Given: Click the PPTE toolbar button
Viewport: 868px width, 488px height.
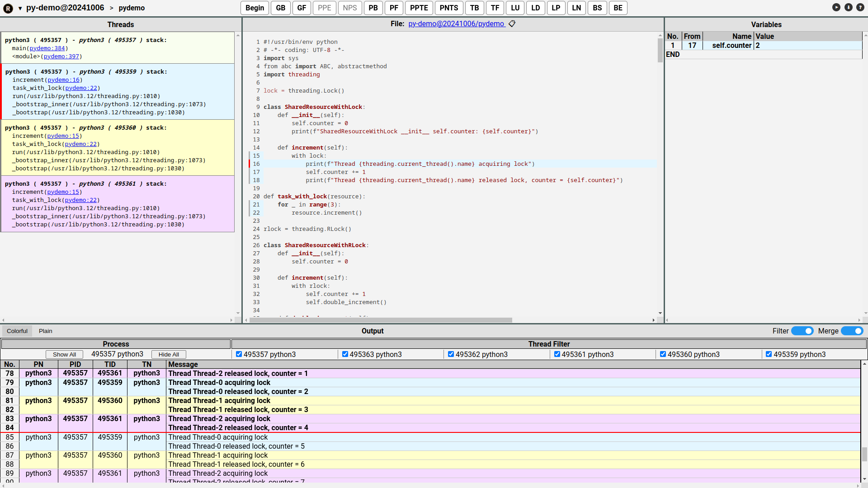Looking at the screenshot, I should (x=419, y=8).
